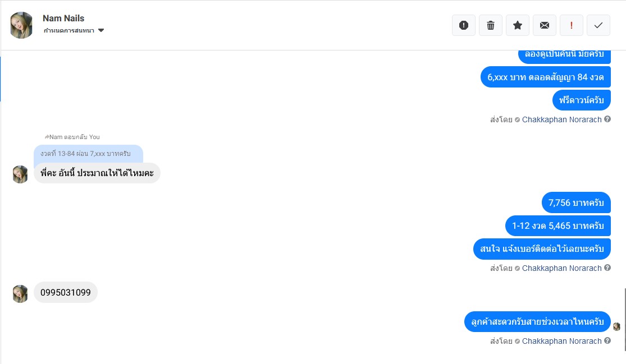Click the quoted reply bubble 'งวดที่ 13-84'

88,154
